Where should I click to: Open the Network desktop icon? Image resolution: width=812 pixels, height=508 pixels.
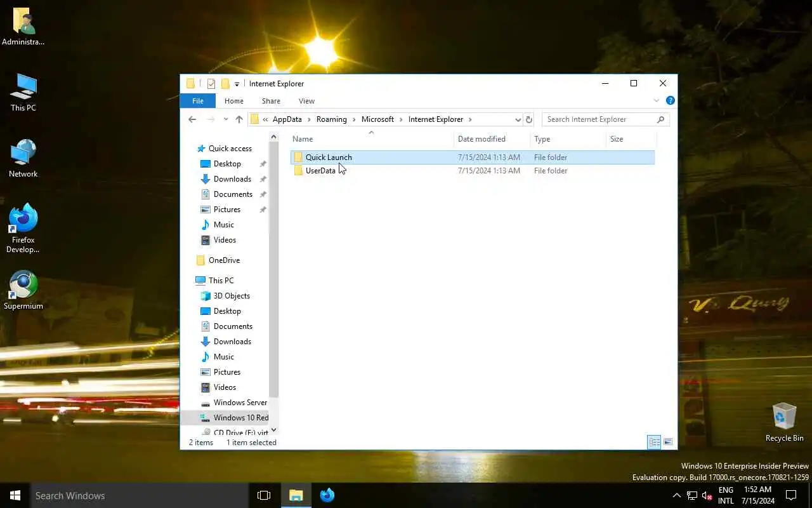click(23, 159)
